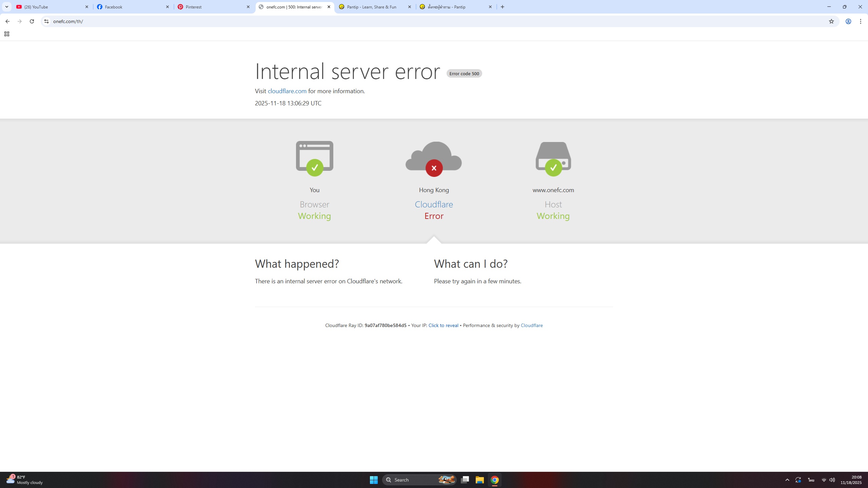Click the blue Cloudflare status link

click(x=434, y=204)
